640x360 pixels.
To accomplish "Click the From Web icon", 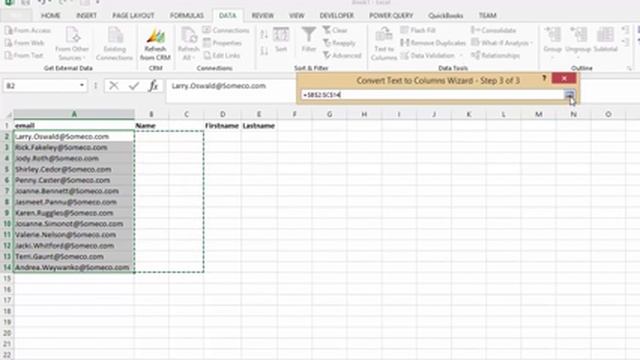I will [x=9, y=43].
